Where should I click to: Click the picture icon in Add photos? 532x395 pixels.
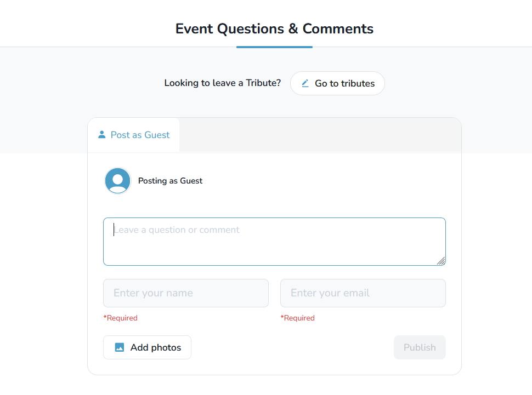coord(120,347)
